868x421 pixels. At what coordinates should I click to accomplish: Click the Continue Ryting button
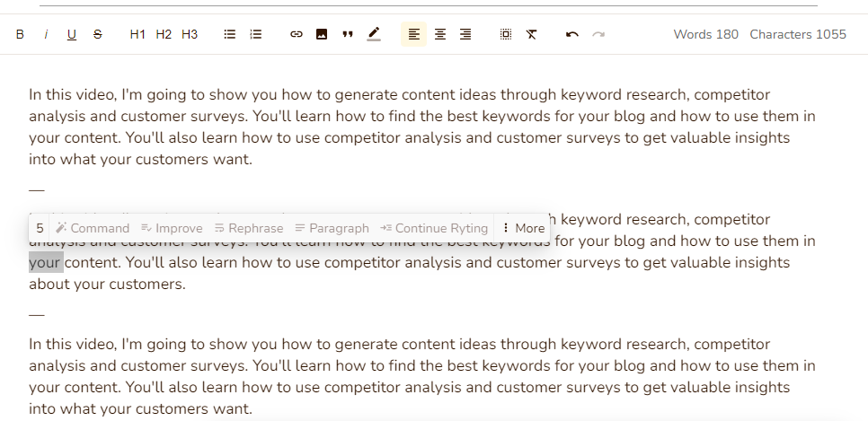click(x=434, y=228)
